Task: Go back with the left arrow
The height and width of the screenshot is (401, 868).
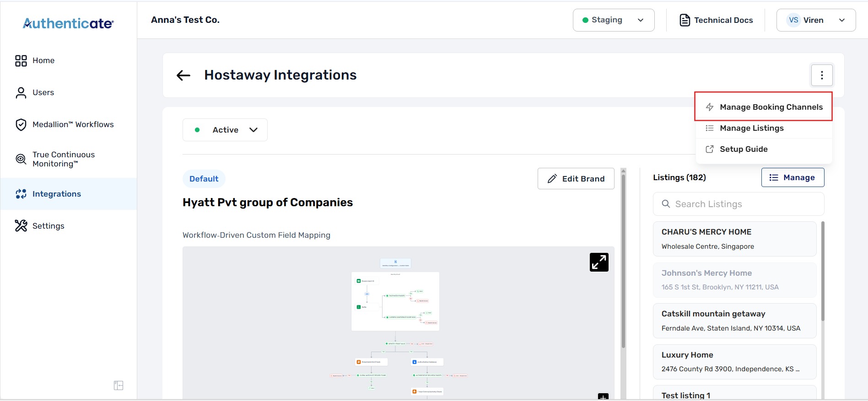Action: click(x=183, y=75)
